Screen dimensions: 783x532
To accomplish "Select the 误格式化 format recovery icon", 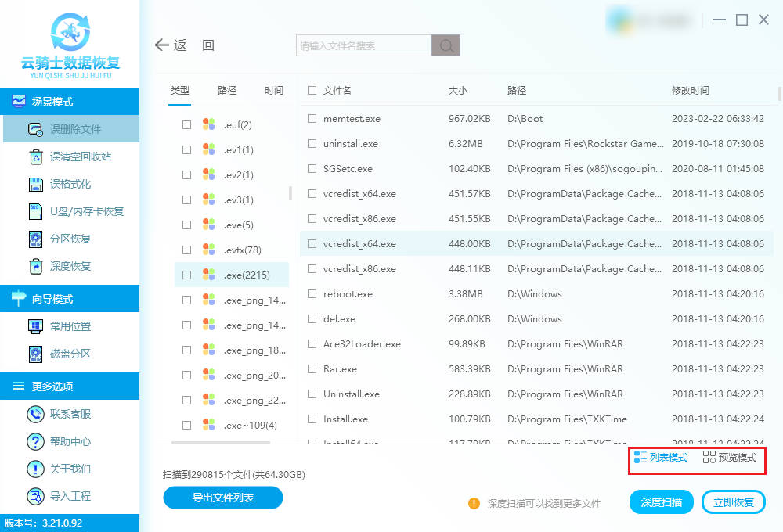I will point(35,184).
